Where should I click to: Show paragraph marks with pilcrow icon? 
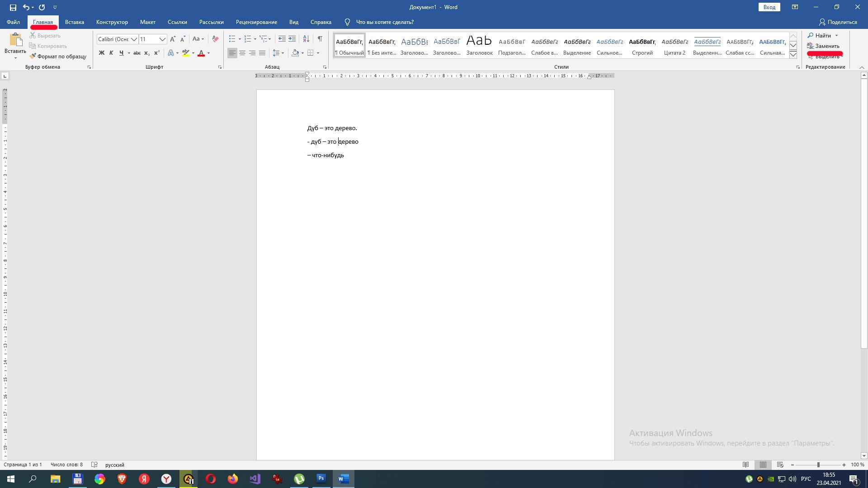(320, 39)
